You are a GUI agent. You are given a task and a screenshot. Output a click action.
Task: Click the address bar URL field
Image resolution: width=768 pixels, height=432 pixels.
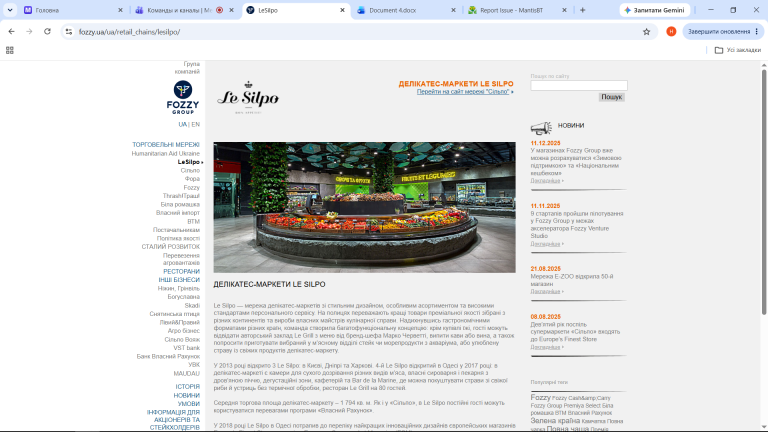click(358, 32)
